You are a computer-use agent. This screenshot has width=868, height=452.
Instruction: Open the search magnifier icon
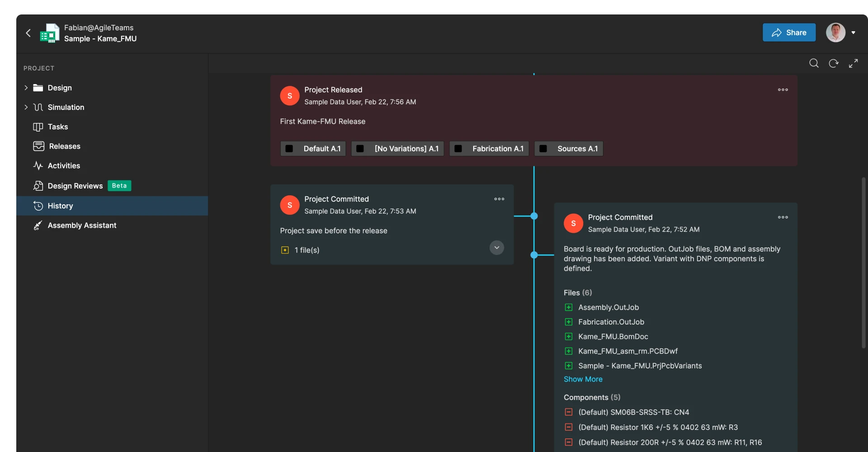point(814,63)
